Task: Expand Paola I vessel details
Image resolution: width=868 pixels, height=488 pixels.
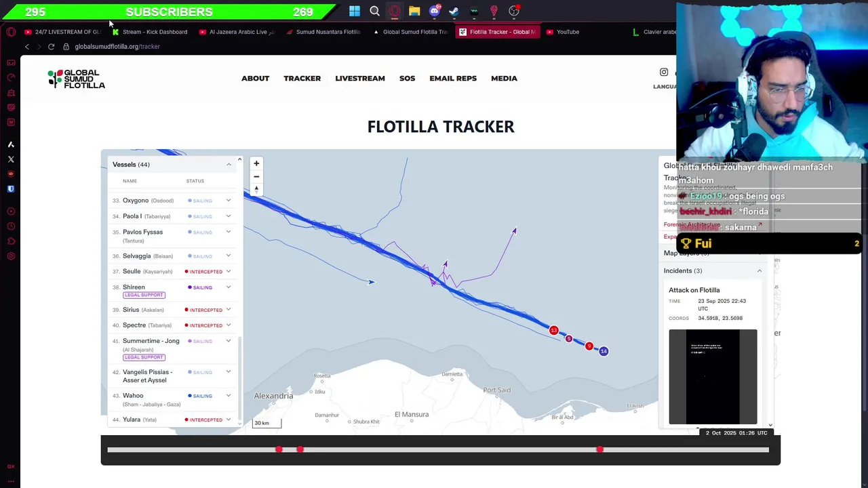Action: tap(228, 216)
